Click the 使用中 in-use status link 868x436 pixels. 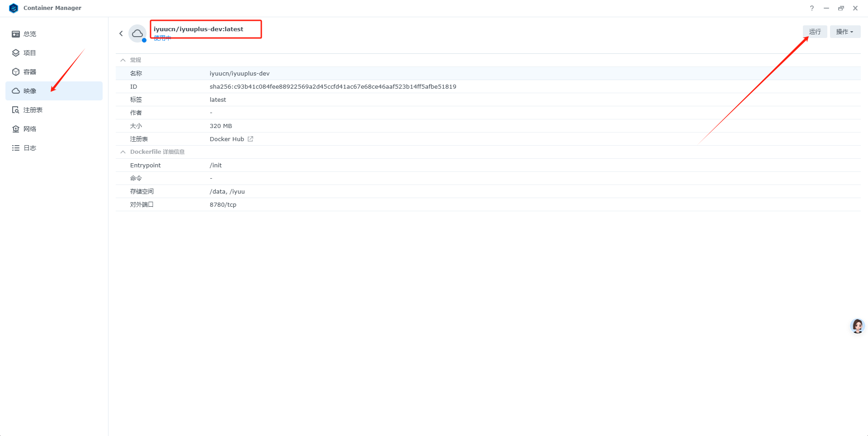162,38
